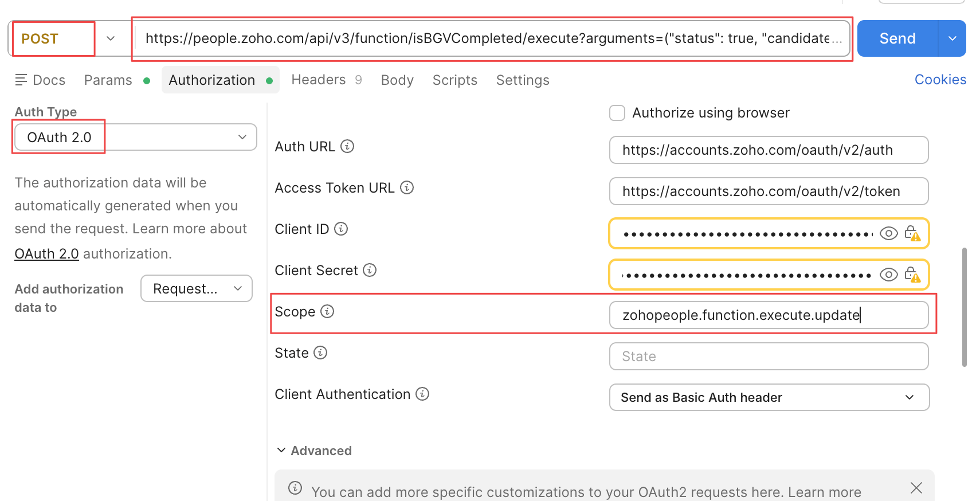Open the Cookies link
Image resolution: width=980 pixels, height=501 pixels.
pos(940,79)
